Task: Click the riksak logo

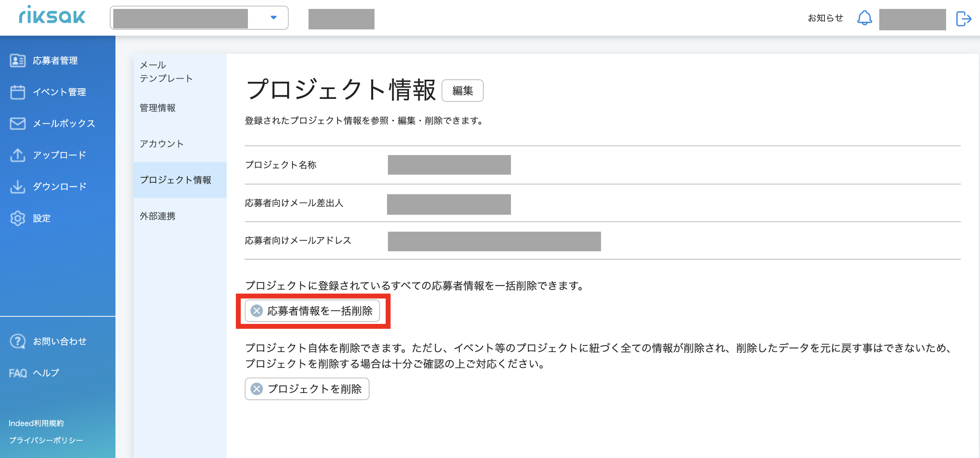Action: coord(52,15)
